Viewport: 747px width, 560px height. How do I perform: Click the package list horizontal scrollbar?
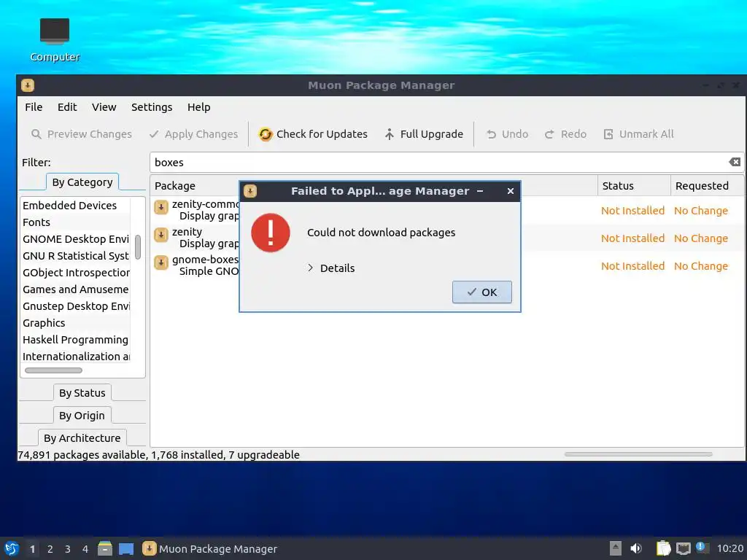[x=638, y=454]
